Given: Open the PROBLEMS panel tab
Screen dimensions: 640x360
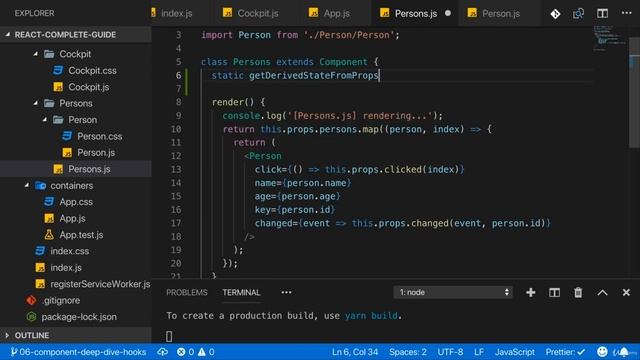Looking at the screenshot, I should coord(187,293).
